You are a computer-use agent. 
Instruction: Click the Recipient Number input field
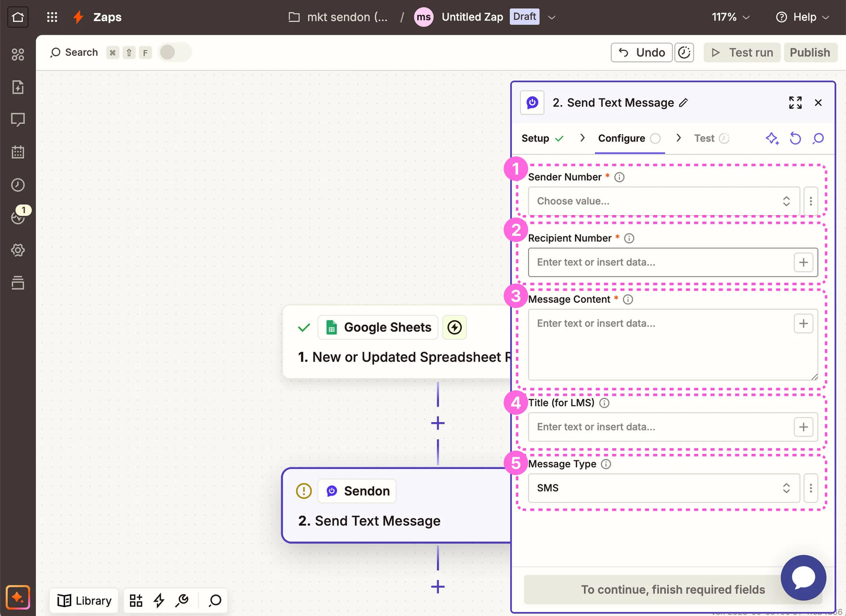tap(660, 263)
